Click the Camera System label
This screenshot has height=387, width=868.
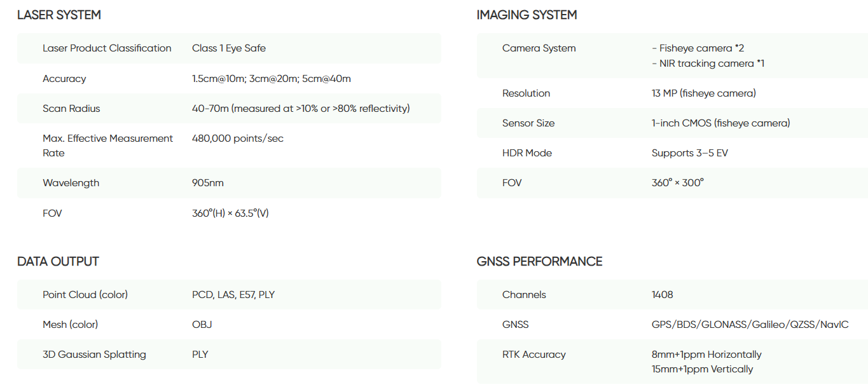pos(539,48)
